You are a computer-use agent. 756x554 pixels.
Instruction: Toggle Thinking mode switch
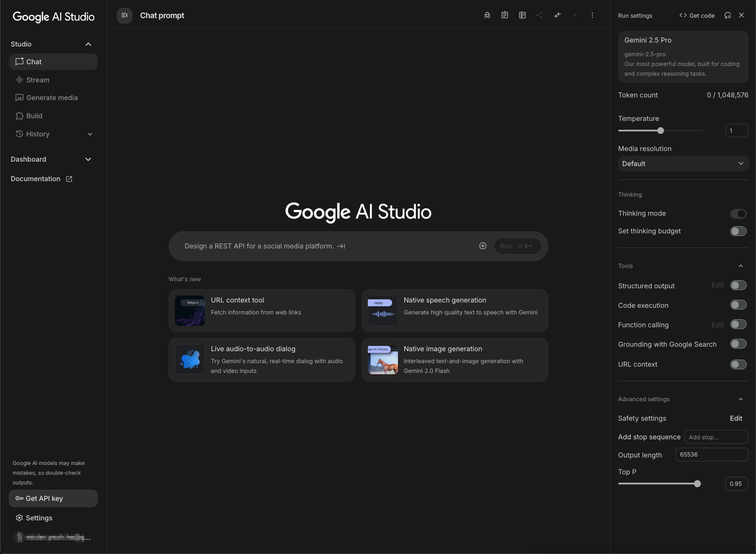738,213
